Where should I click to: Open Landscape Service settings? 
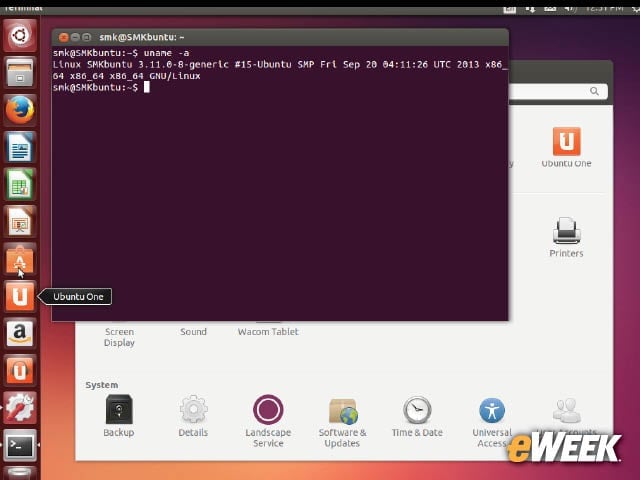[x=268, y=421]
